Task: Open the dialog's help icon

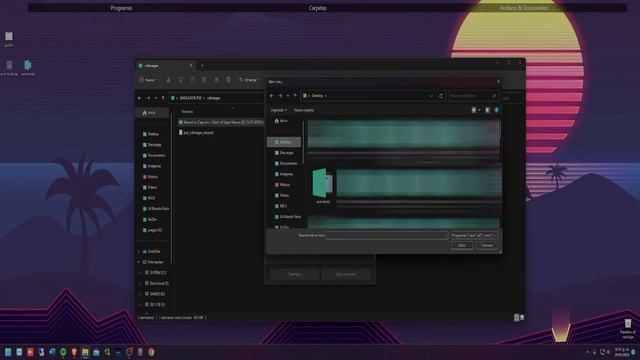Action: [x=496, y=110]
